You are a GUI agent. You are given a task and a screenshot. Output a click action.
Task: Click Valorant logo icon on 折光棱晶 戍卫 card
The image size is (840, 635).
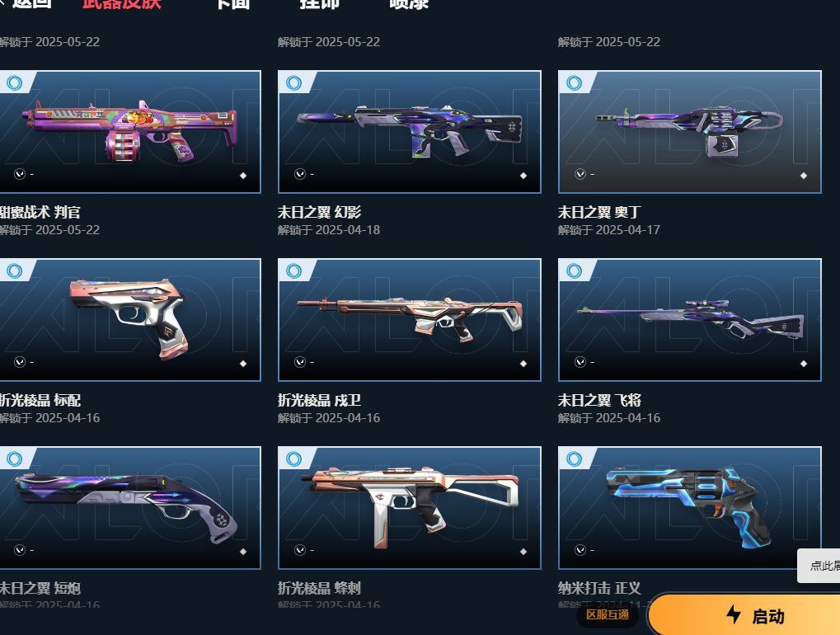pyautogui.click(x=300, y=362)
